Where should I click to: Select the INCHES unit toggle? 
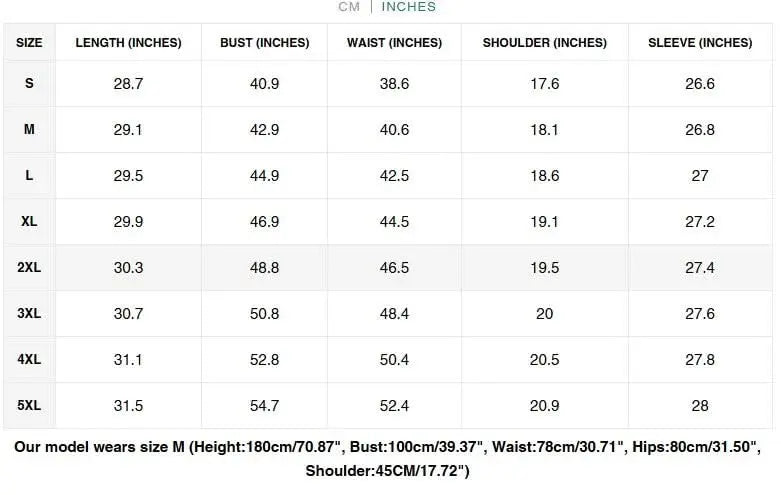coord(408,7)
